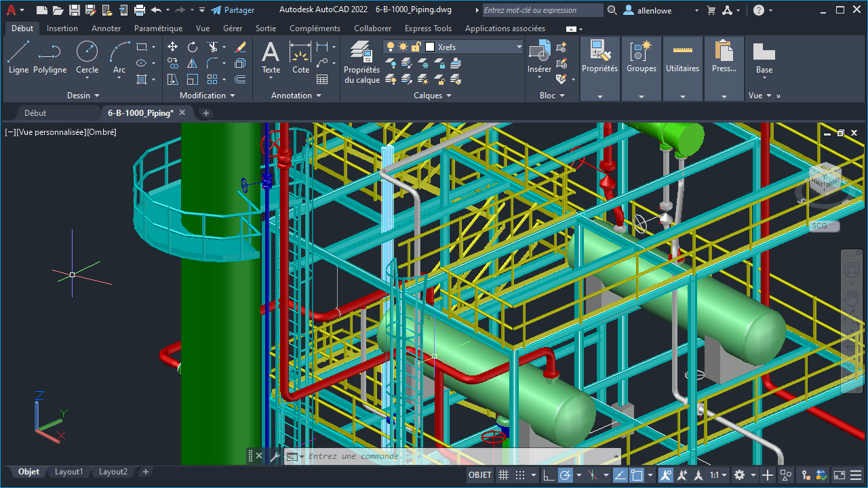
Task: Select the Mirror tool in Modification
Action: [x=193, y=63]
